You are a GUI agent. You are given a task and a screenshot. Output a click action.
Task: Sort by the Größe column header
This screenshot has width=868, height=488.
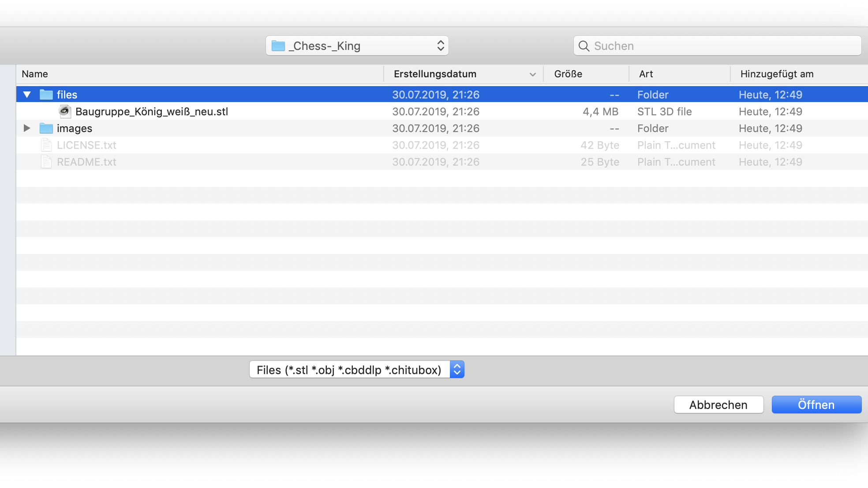[x=568, y=74]
